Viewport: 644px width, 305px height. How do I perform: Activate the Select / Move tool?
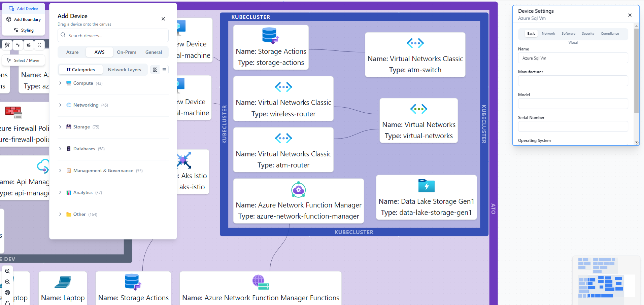click(23, 61)
